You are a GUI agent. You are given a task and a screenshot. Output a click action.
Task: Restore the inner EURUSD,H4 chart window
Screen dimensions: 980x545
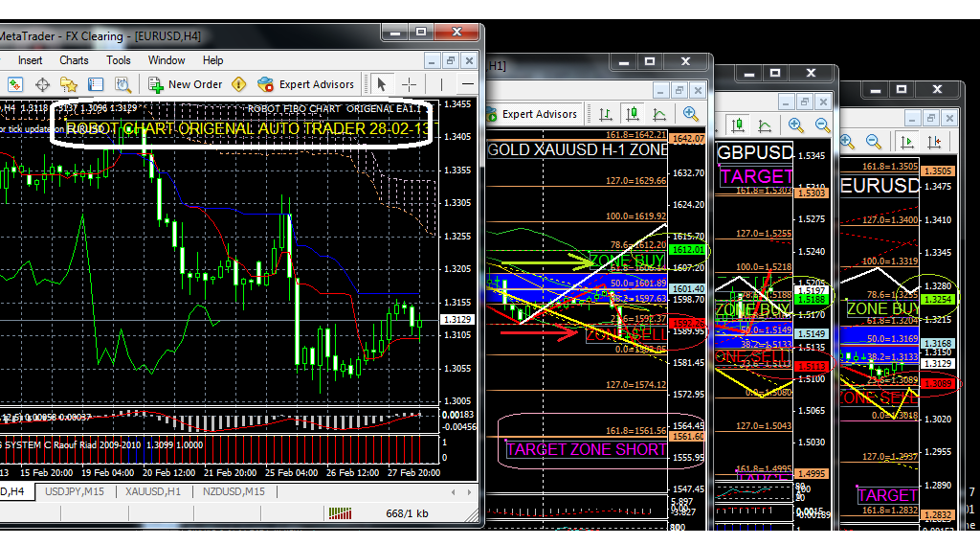point(450,60)
